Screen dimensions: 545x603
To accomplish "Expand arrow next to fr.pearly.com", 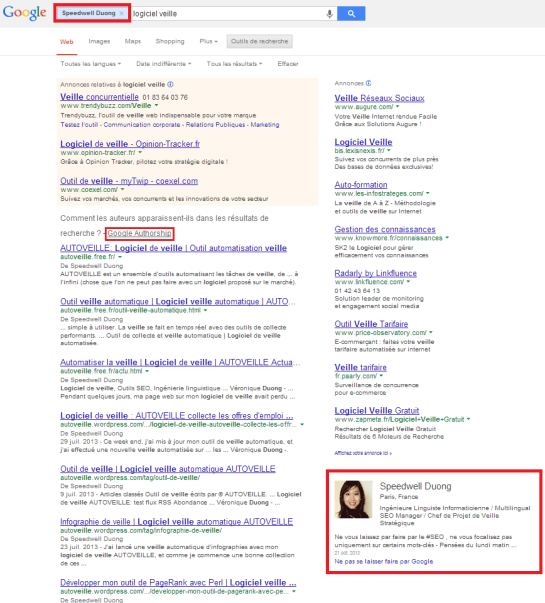I will click(381, 376).
